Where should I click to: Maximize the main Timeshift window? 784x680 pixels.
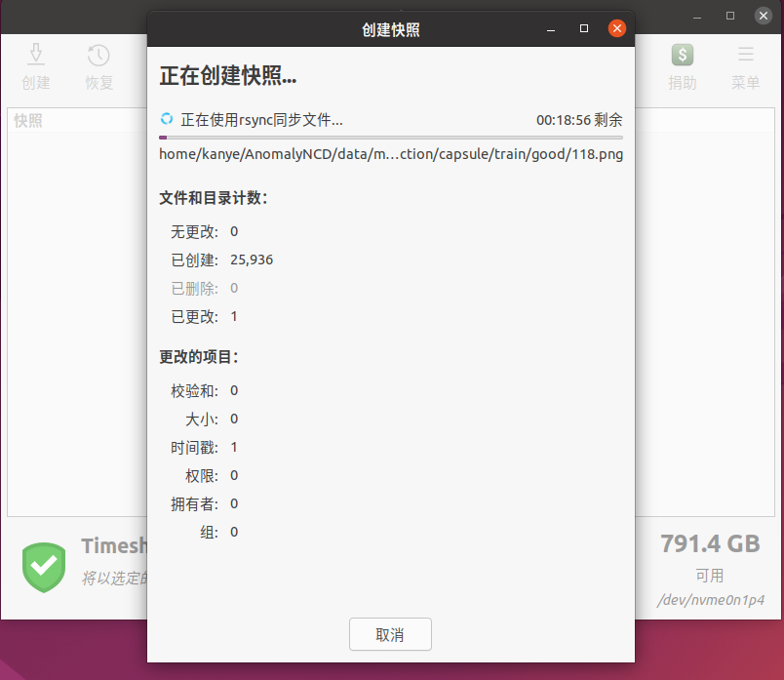pyautogui.click(x=730, y=17)
